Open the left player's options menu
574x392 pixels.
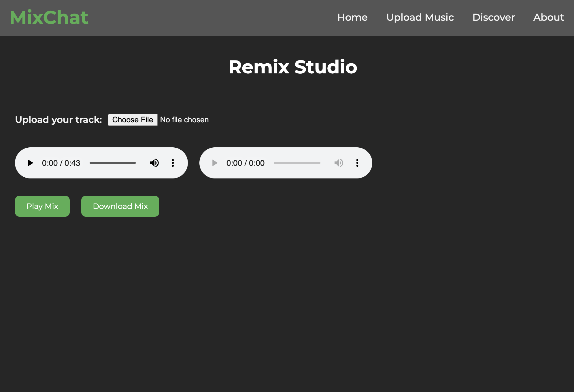pos(173,163)
